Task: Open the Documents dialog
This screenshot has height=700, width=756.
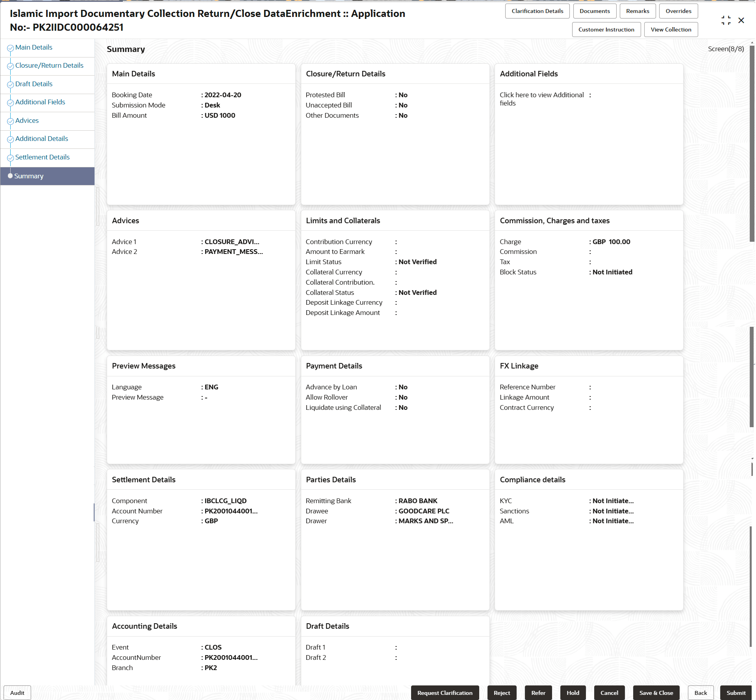Action: coord(595,11)
